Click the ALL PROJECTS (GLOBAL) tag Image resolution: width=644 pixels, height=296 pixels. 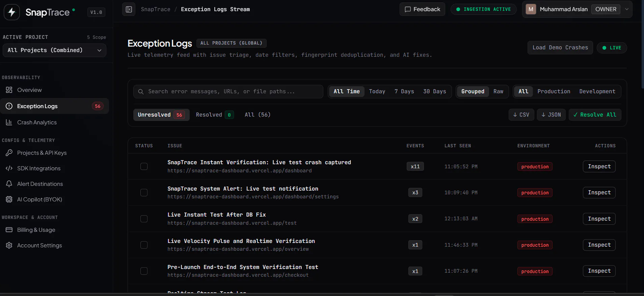[x=232, y=43]
